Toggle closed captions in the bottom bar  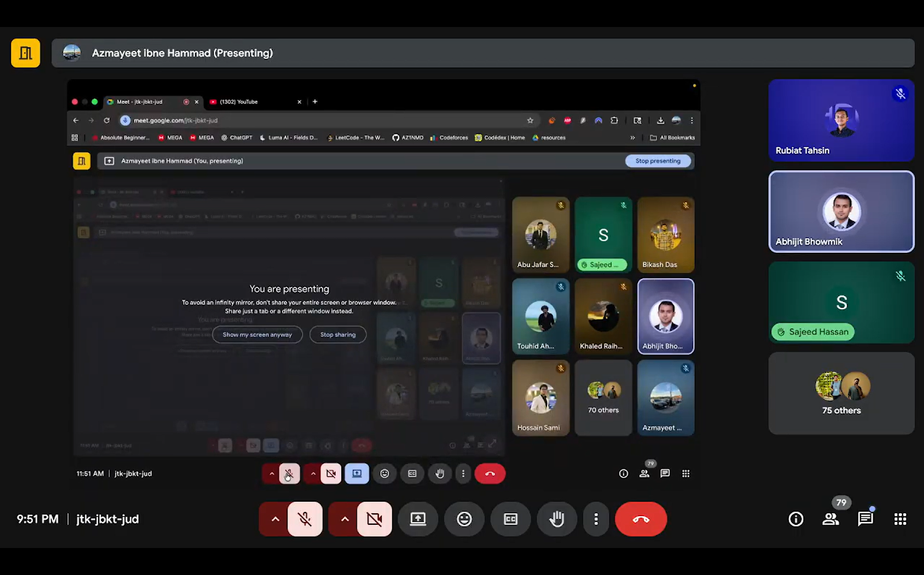pyautogui.click(x=511, y=519)
